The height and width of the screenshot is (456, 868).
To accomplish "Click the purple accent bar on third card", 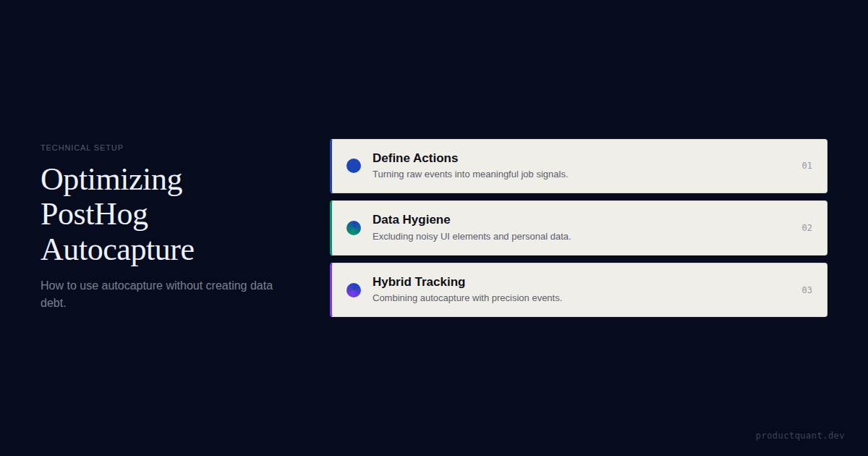I will [331, 290].
